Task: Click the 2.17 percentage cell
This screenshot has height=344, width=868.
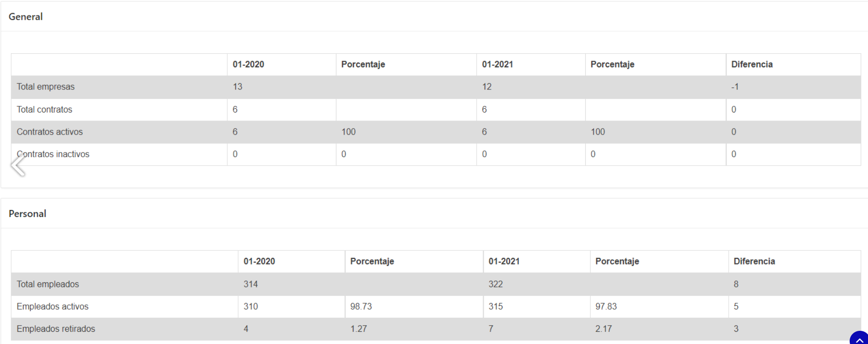Action: coord(604,329)
